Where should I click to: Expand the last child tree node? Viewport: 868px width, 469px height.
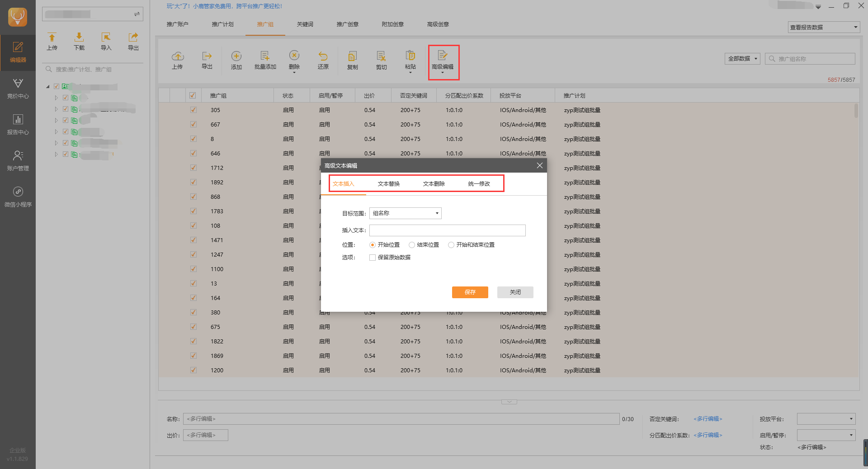click(57, 154)
